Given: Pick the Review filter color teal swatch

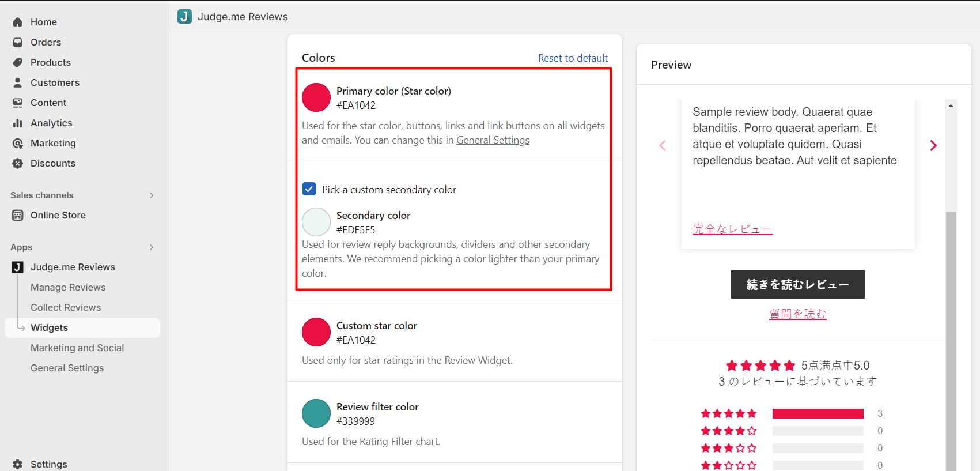Looking at the screenshot, I should point(316,413).
